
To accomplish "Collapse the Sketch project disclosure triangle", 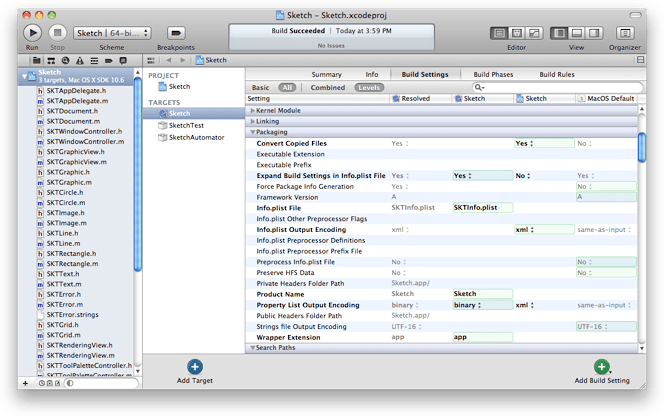I will [24, 76].
